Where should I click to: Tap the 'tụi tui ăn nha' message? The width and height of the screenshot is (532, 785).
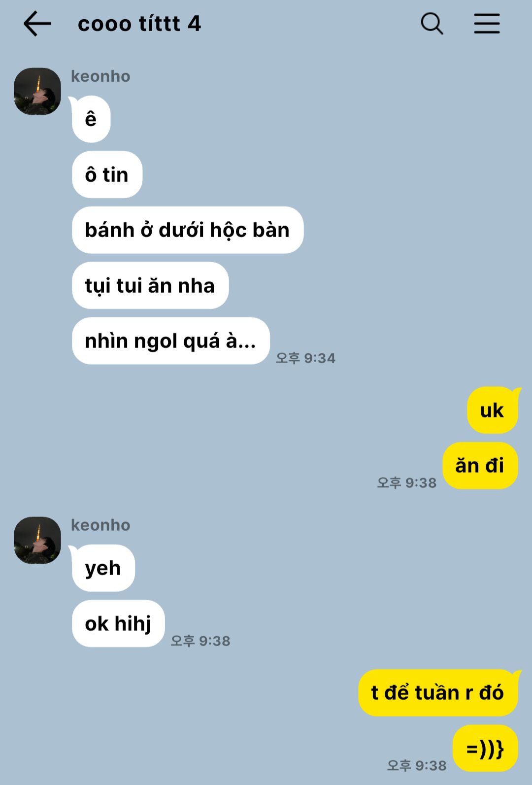pyautogui.click(x=150, y=285)
